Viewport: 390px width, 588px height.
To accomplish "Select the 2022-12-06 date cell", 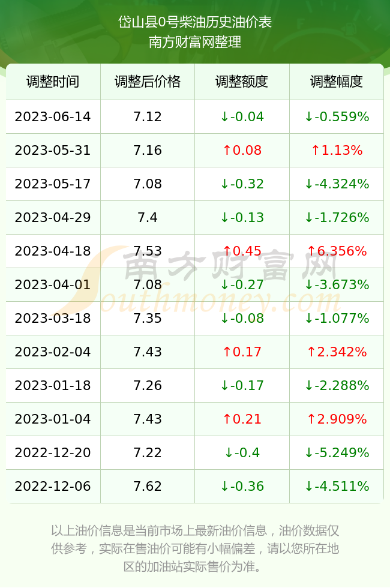I will (x=53, y=487).
